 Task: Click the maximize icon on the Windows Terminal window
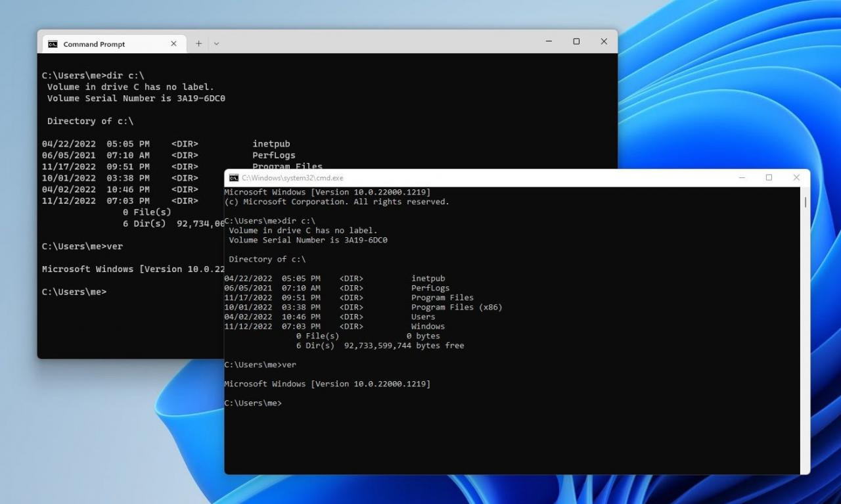(576, 41)
